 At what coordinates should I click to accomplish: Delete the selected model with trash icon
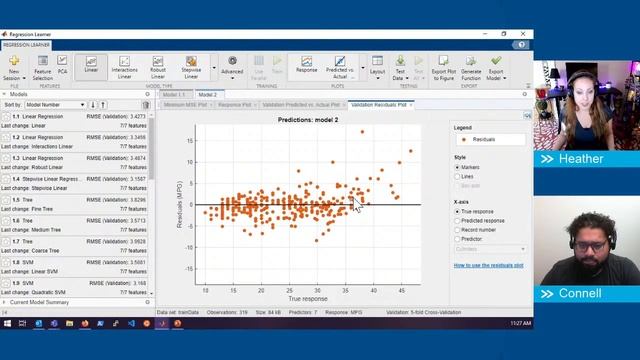146,105
